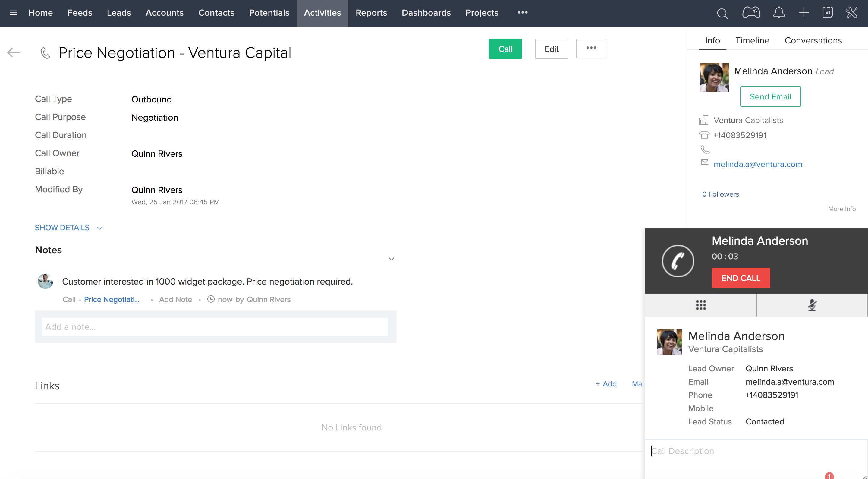Open the call dial pad icon
868x479 pixels.
(701, 305)
